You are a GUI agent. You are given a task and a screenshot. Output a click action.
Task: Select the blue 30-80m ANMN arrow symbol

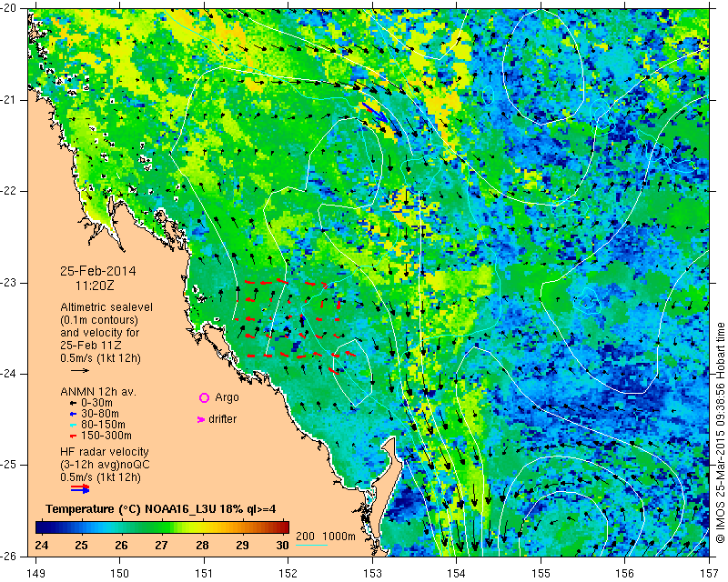point(73,414)
